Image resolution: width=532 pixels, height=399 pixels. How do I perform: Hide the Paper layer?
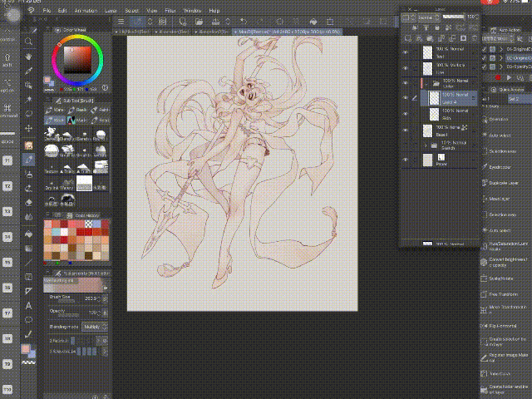tap(406, 160)
